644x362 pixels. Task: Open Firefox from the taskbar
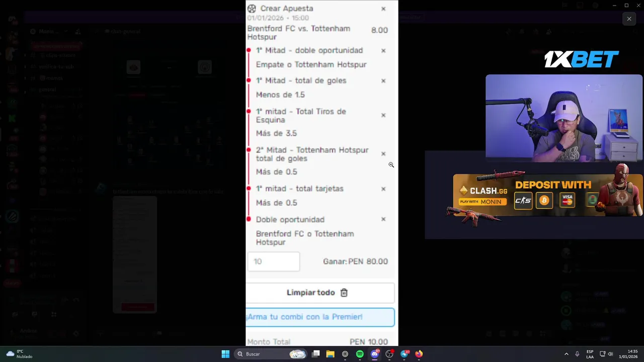(x=419, y=354)
